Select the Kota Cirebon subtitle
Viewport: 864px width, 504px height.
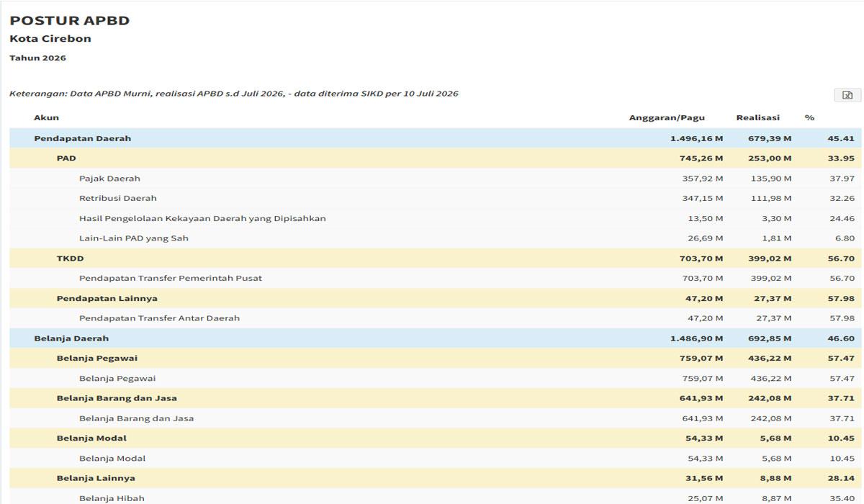50,39
